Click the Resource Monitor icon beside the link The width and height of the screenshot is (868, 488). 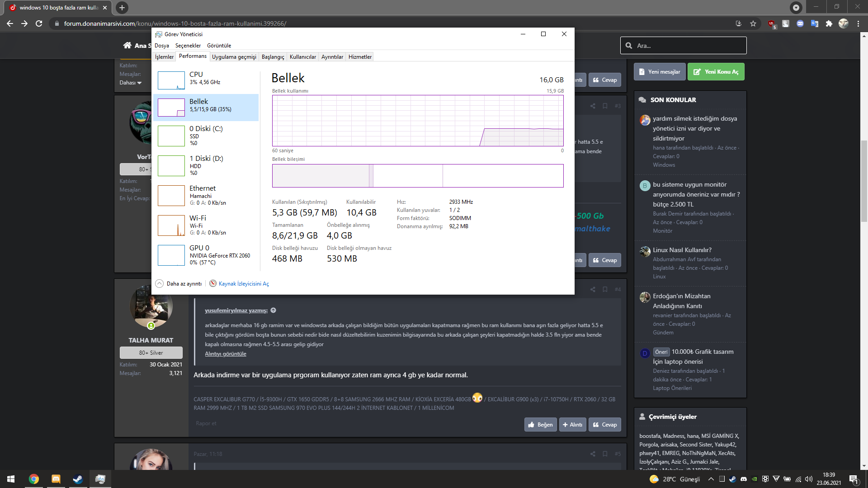[x=213, y=283]
